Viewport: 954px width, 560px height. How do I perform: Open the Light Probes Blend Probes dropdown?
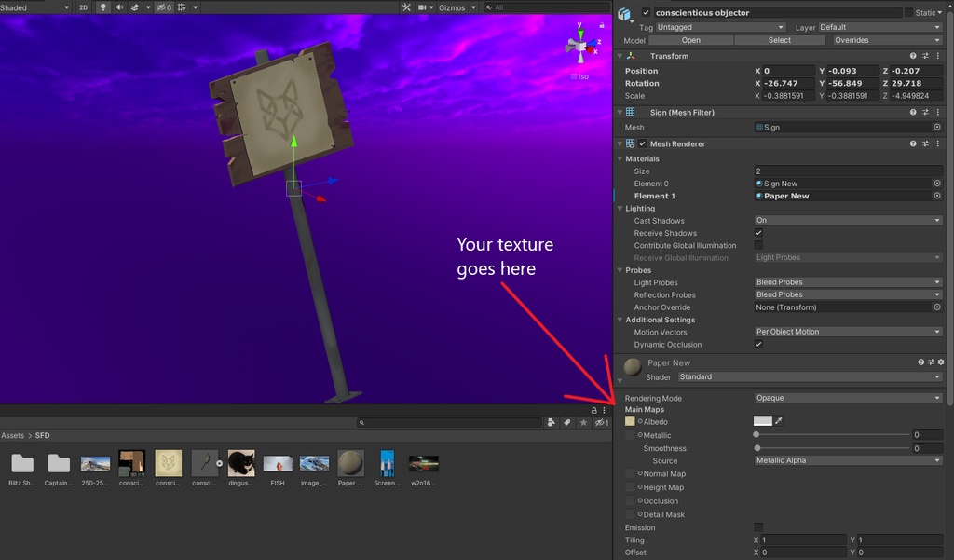[x=848, y=281]
